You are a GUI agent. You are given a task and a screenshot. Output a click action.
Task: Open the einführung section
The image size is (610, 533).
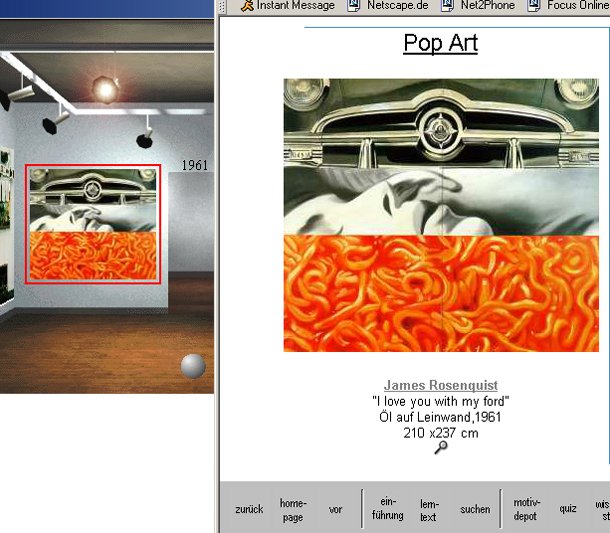387,508
